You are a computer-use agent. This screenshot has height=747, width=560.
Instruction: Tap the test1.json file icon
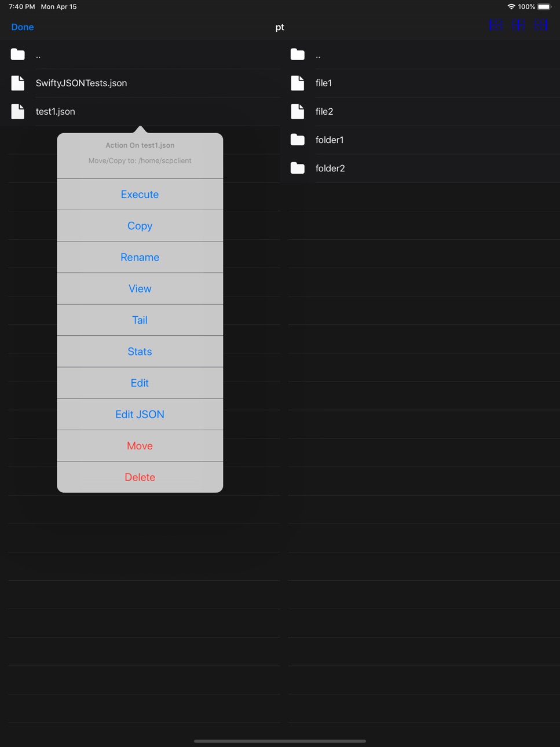(x=18, y=111)
